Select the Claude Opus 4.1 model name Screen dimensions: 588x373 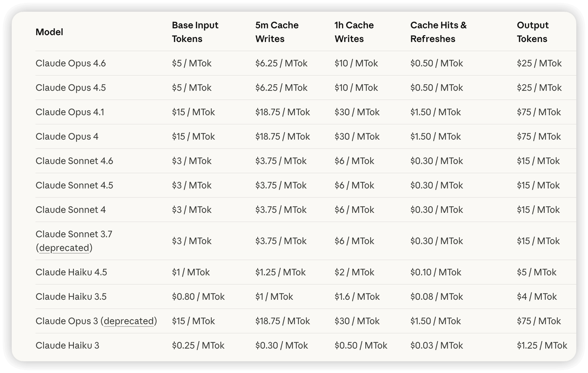tap(70, 112)
